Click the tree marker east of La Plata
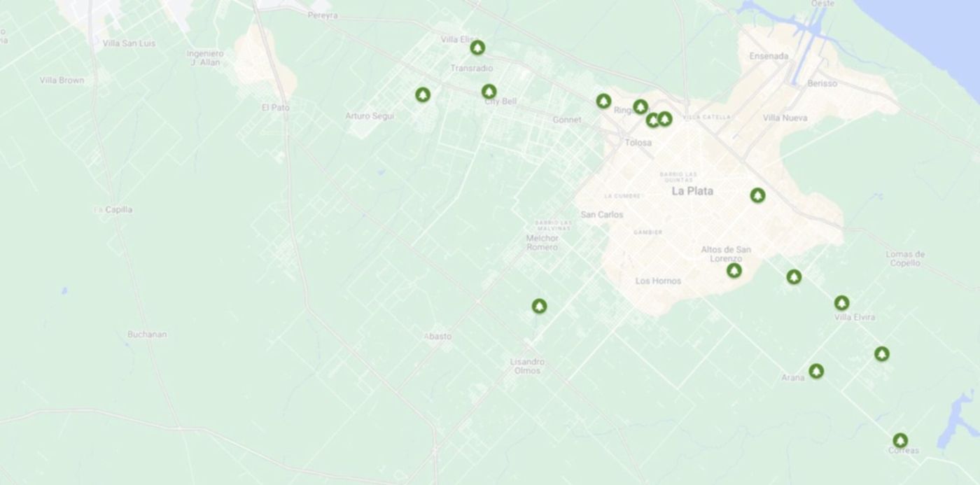The width and height of the screenshot is (980, 485). click(x=757, y=195)
